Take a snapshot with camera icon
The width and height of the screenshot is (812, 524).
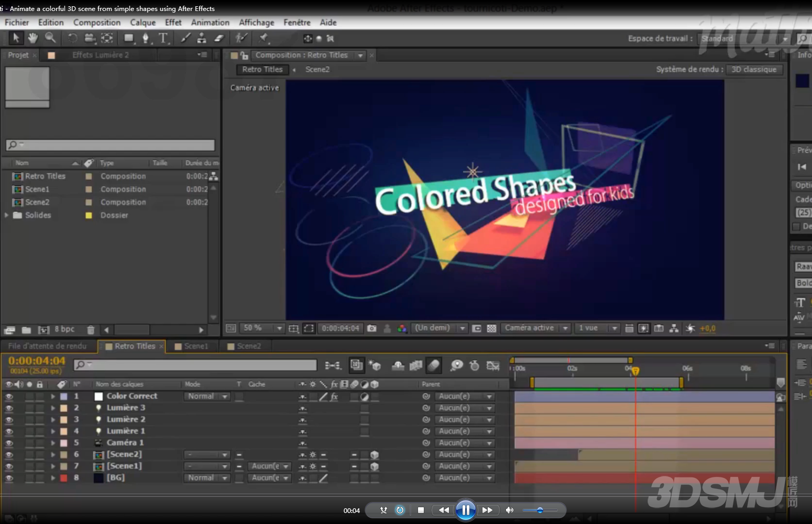(x=372, y=328)
